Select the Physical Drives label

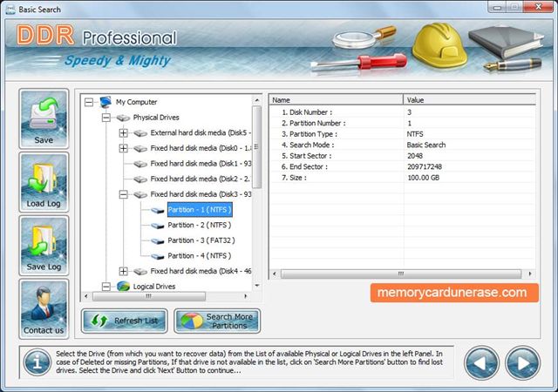156,118
